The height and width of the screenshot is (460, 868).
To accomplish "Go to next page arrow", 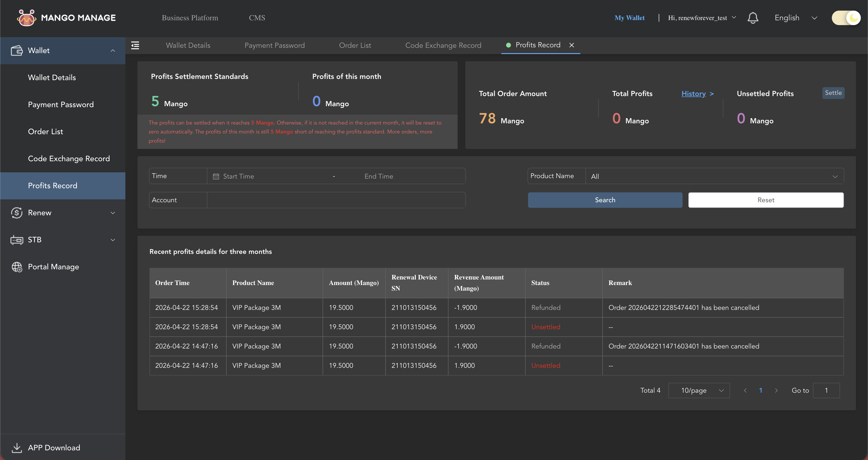I will coord(776,390).
